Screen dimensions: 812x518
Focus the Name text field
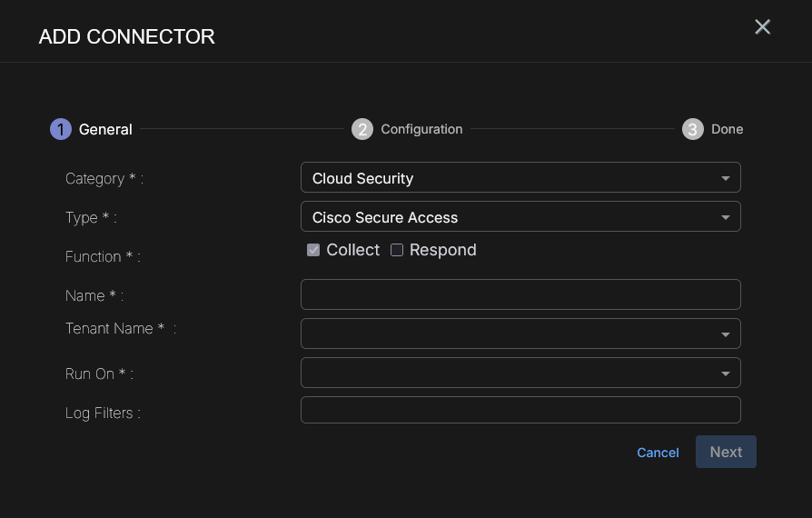[x=520, y=294]
